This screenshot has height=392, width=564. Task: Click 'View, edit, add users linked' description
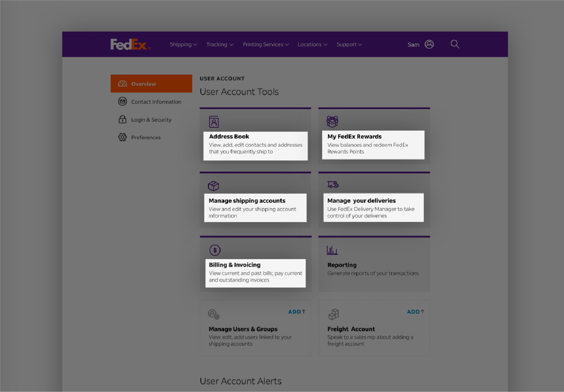[x=250, y=341]
